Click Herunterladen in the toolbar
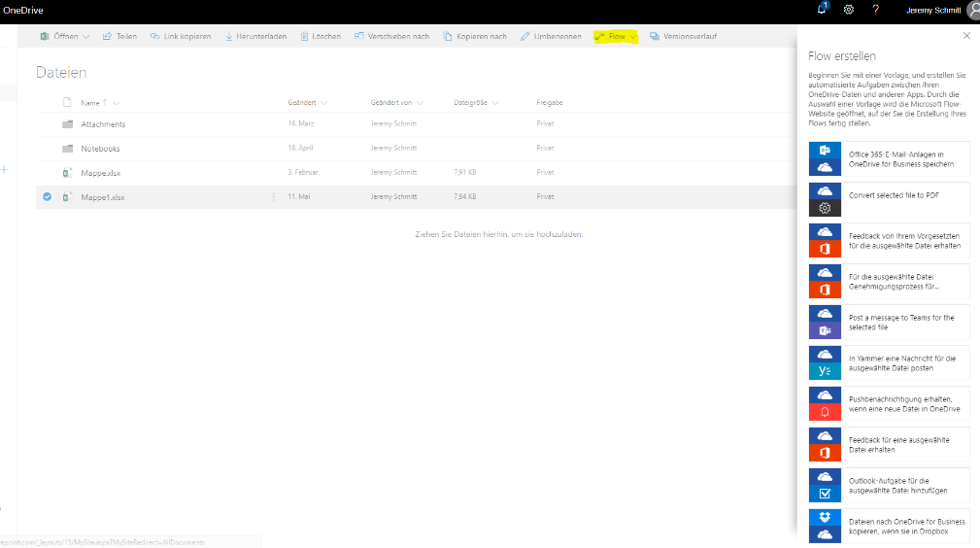This screenshot has height=548, width=980. point(255,37)
